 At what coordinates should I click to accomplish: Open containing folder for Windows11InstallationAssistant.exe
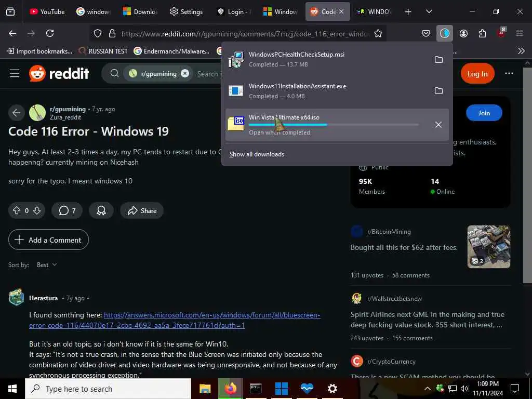pyautogui.click(x=438, y=90)
